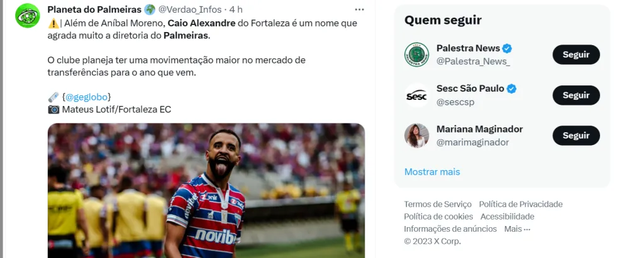The image size is (644, 258).
Task: Open Política de Privacidade link
Action: (521, 204)
